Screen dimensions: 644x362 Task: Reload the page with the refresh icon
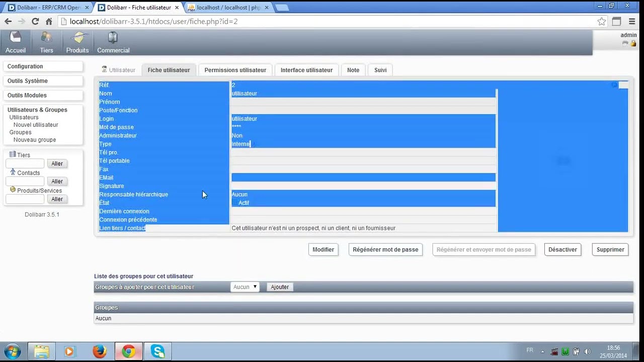coord(35,22)
